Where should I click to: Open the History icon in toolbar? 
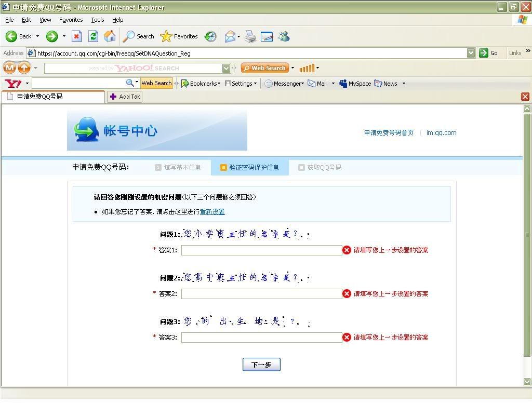[x=210, y=36]
